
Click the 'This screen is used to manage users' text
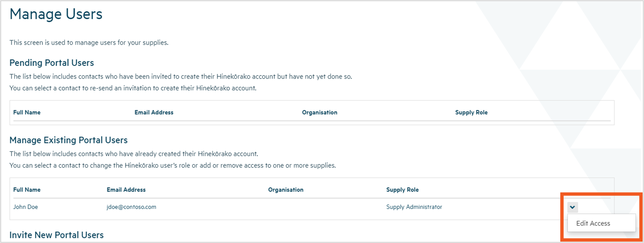89,43
